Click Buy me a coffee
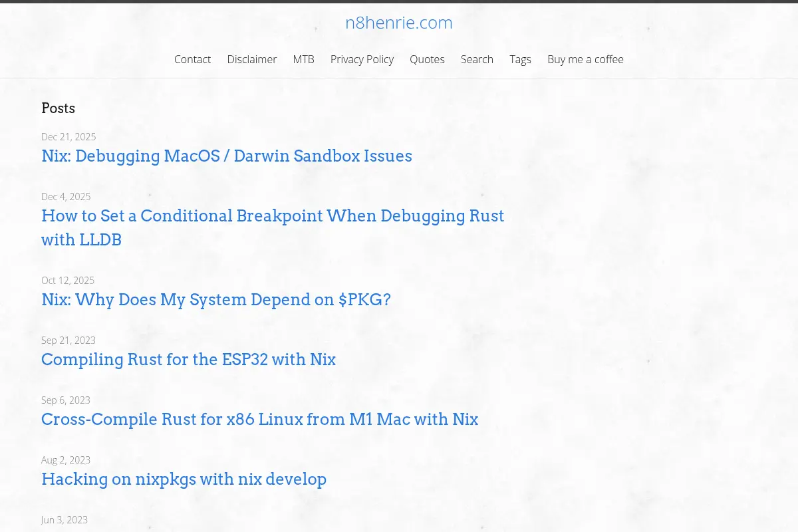 [x=585, y=59]
